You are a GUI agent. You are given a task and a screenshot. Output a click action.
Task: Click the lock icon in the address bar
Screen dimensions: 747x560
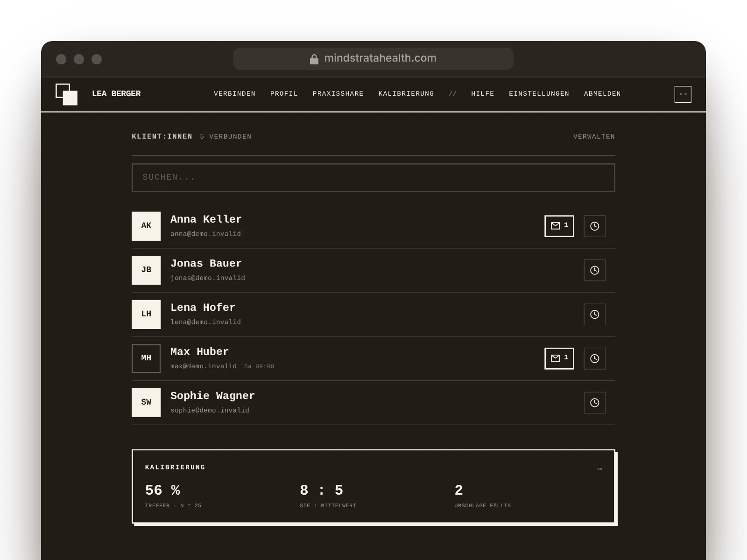[314, 59]
